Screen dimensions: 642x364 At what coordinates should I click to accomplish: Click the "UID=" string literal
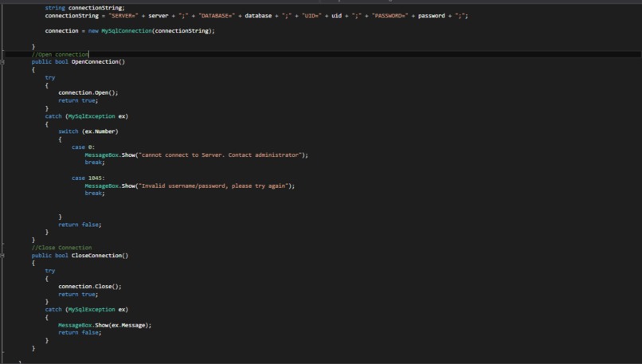(x=311, y=16)
